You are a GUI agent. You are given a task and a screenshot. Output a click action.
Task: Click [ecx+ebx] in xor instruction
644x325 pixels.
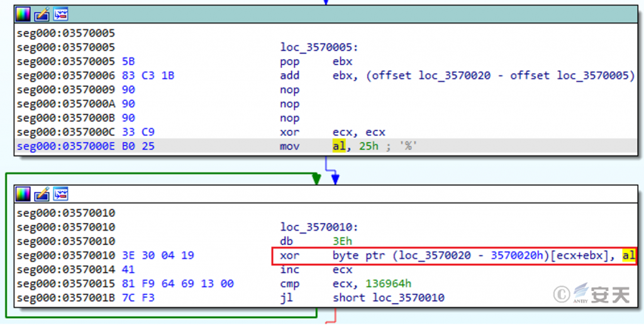point(579,255)
